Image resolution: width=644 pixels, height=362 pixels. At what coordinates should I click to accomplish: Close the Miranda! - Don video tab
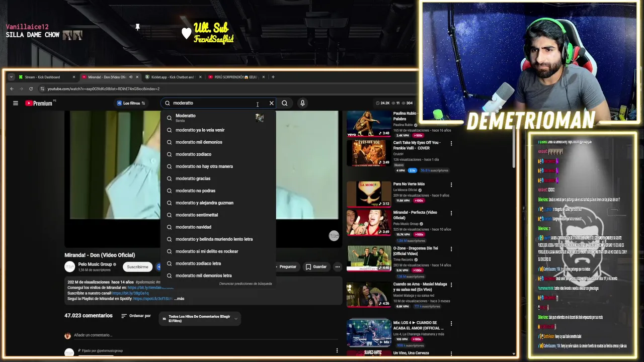[137, 77]
